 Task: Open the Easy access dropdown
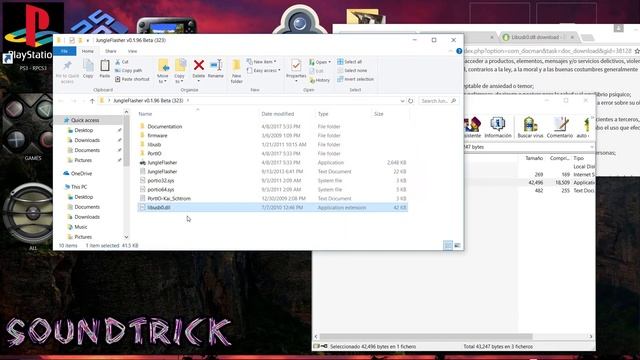pyautogui.click(x=264, y=70)
